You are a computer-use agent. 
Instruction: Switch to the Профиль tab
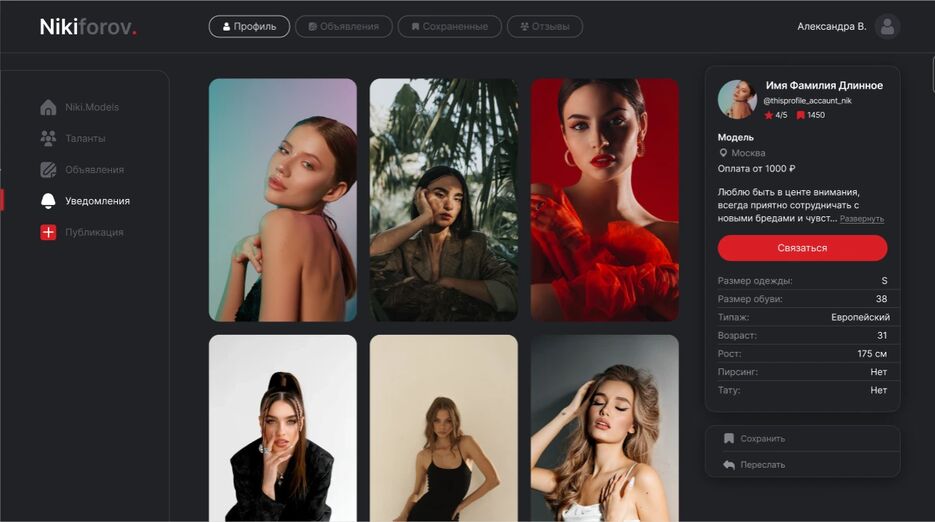click(x=249, y=27)
